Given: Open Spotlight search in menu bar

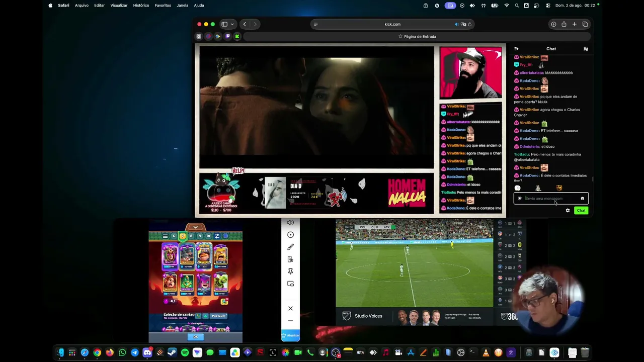Looking at the screenshot, I should pyautogui.click(x=517, y=6).
